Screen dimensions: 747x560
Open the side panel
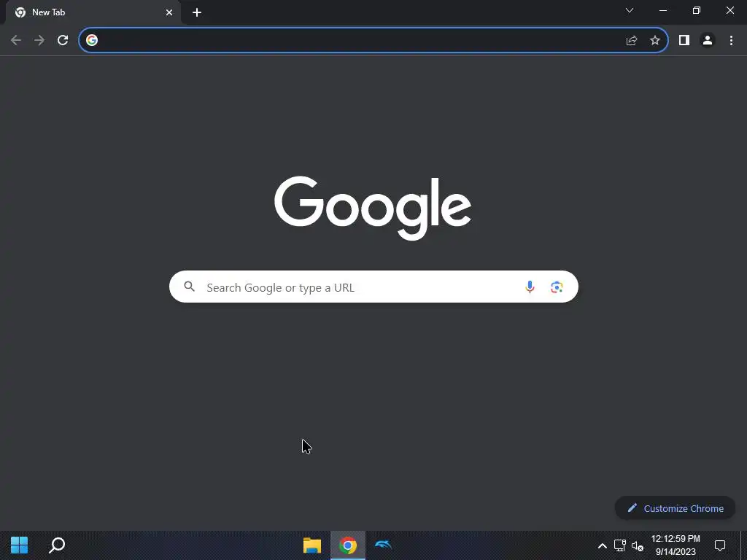[684, 41]
